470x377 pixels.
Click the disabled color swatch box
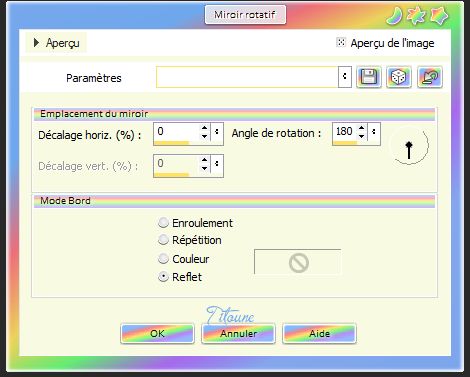pyautogui.click(x=298, y=262)
